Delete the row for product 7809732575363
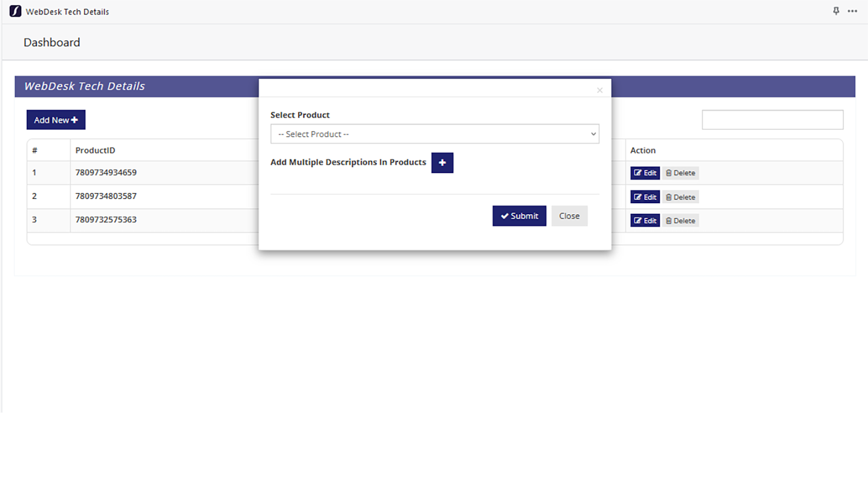Image resolution: width=868 pixels, height=488 pixels. (680, 221)
